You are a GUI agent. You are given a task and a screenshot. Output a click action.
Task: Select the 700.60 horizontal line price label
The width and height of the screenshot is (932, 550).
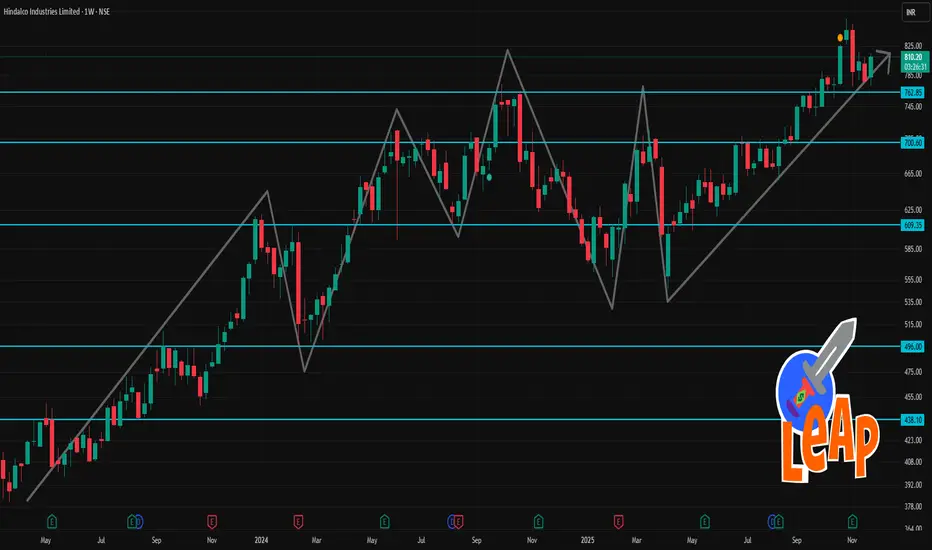pos(913,143)
